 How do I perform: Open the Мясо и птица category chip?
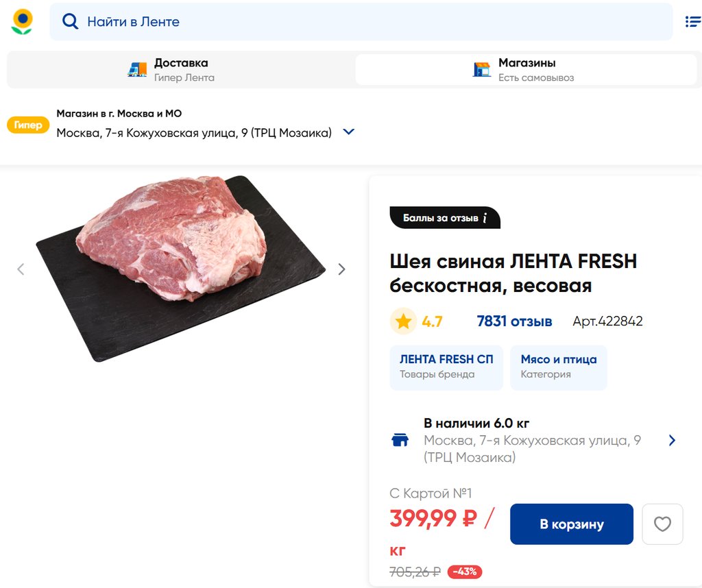point(558,367)
